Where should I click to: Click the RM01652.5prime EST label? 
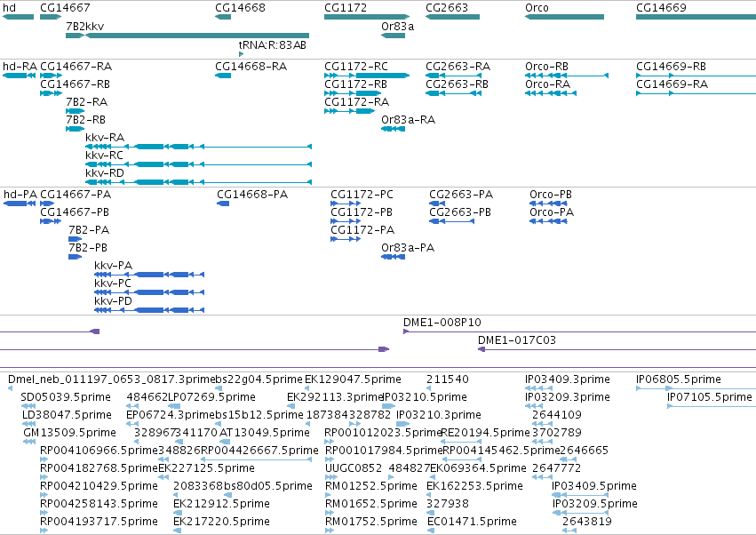tap(371, 504)
